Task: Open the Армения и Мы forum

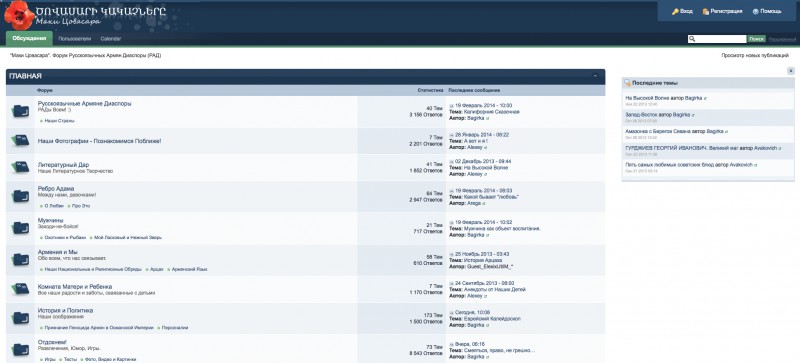Action: point(58,252)
